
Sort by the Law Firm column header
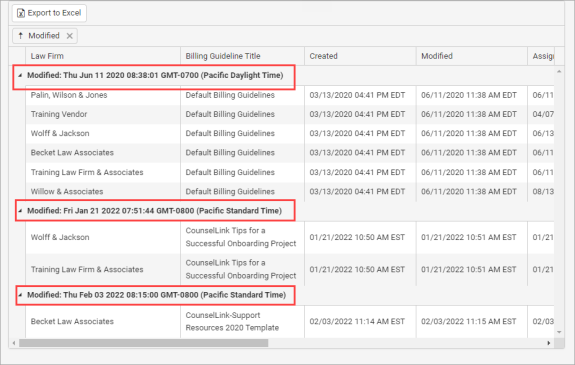[x=103, y=56]
